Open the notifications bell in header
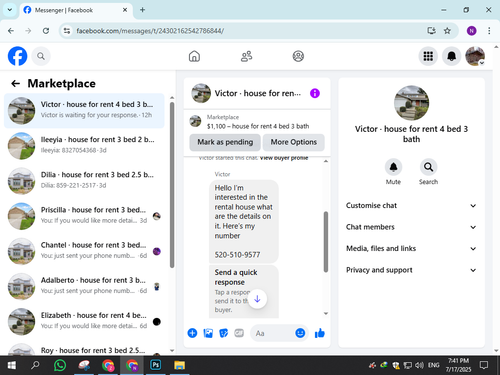 (451, 56)
